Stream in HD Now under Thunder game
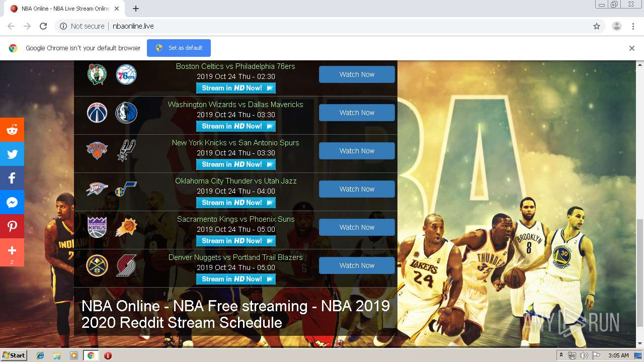The width and height of the screenshot is (644, 362). (x=236, y=203)
